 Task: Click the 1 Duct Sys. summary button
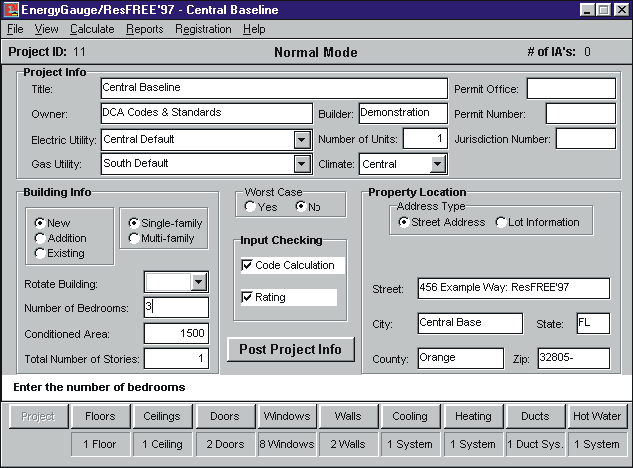pos(535,444)
